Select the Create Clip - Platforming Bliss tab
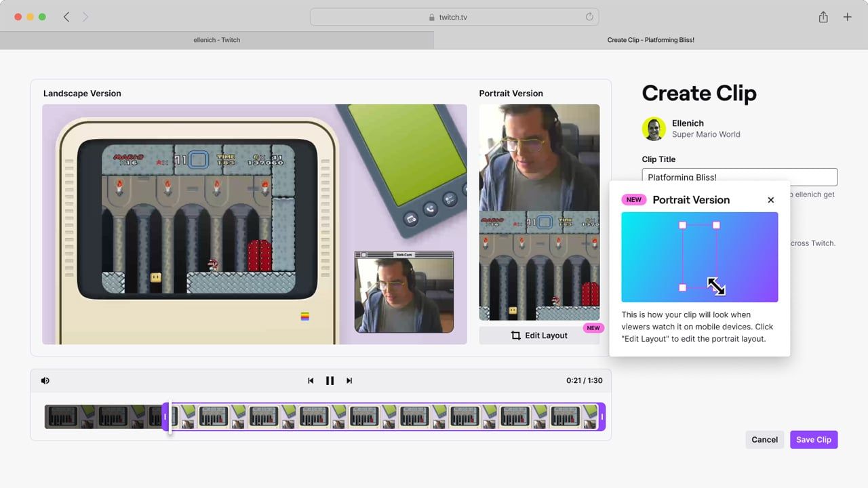This screenshot has width=868, height=488. click(651, 40)
